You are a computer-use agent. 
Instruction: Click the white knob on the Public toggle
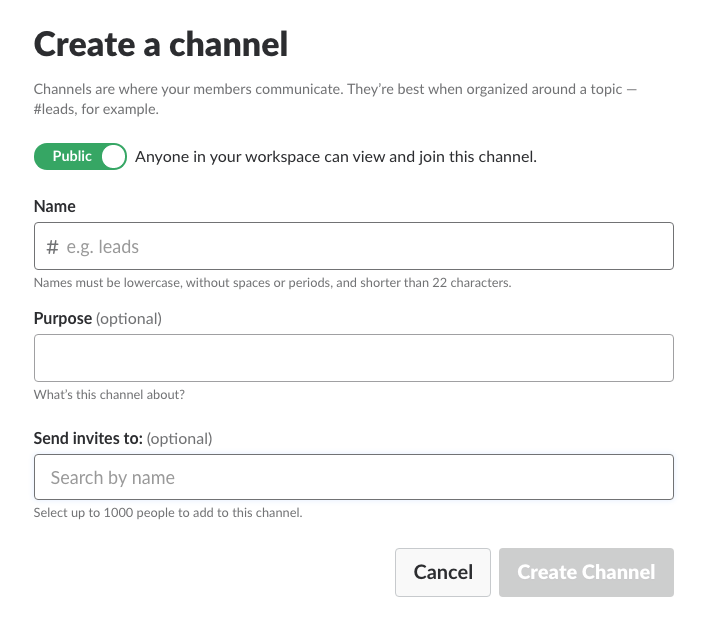pyautogui.click(x=113, y=157)
